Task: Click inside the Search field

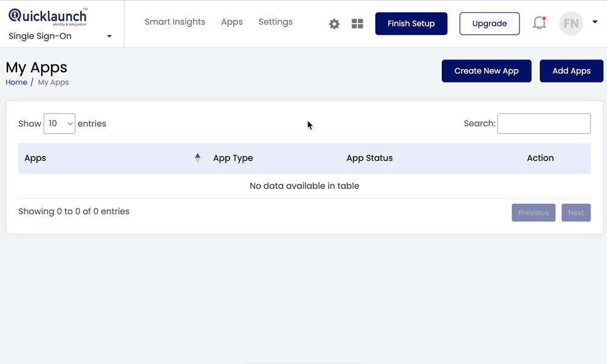Action: [x=543, y=123]
